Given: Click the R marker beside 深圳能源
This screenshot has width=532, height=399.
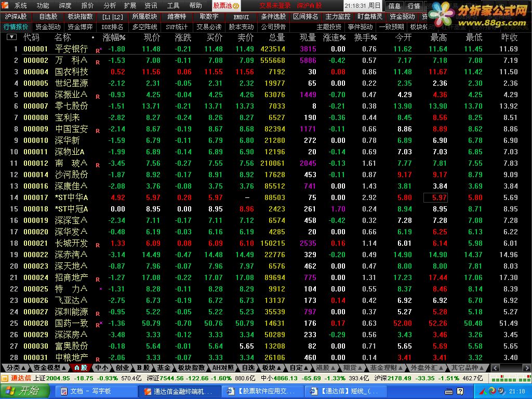Looking at the screenshot, I should (x=98, y=313).
